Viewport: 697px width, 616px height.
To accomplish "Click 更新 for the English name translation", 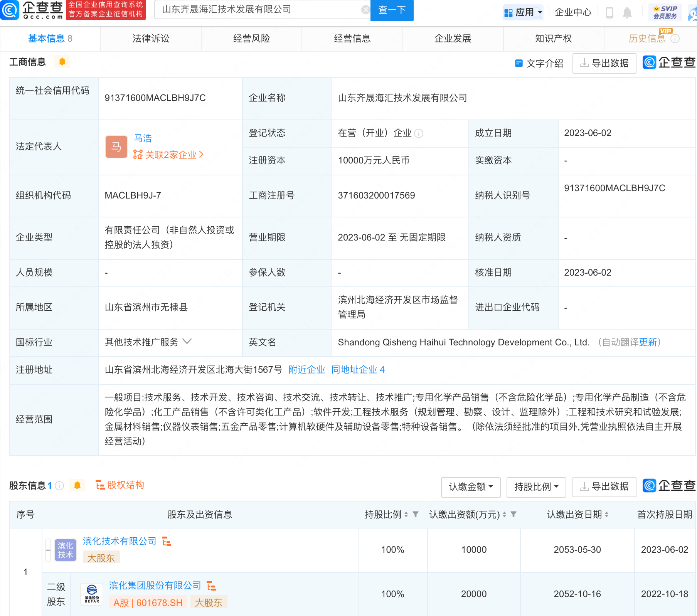I will coord(648,342).
